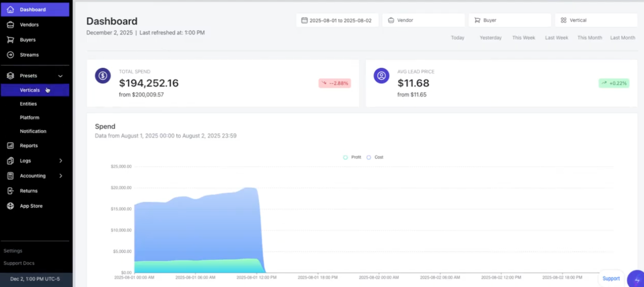Open Settings link in sidebar
The height and width of the screenshot is (287, 644).
[13, 251]
